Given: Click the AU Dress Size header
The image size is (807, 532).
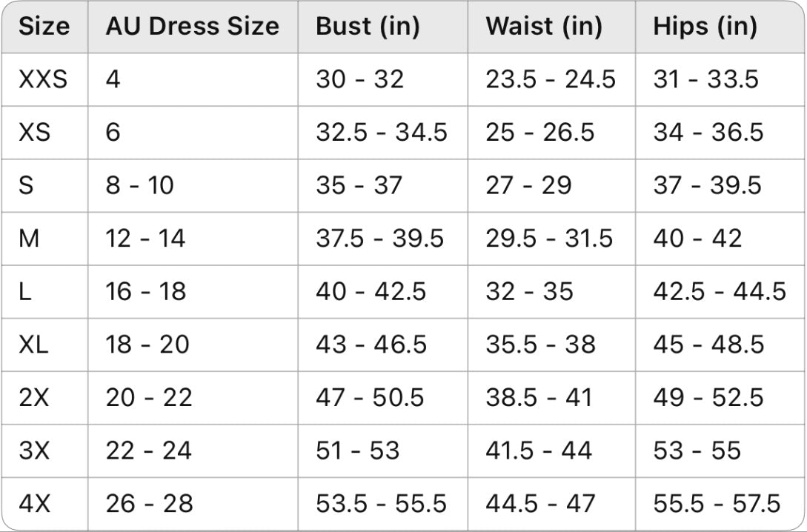Looking at the screenshot, I should (x=193, y=26).
